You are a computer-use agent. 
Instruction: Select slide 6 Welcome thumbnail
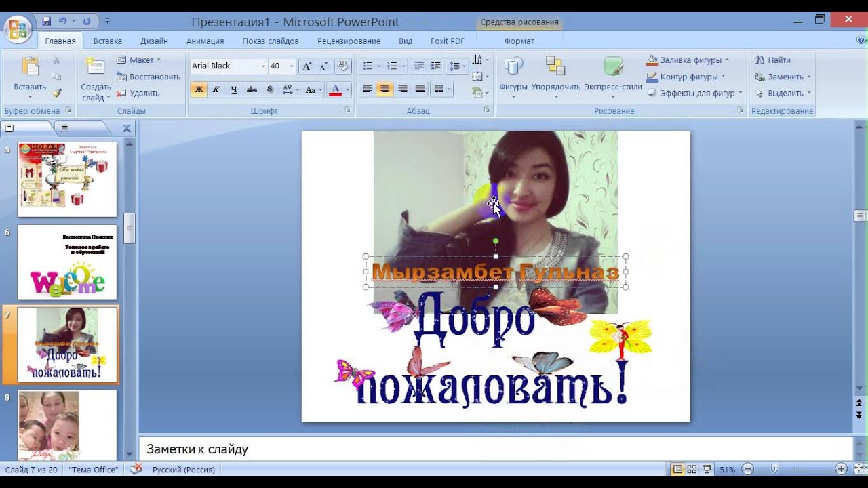click(67, 262)
